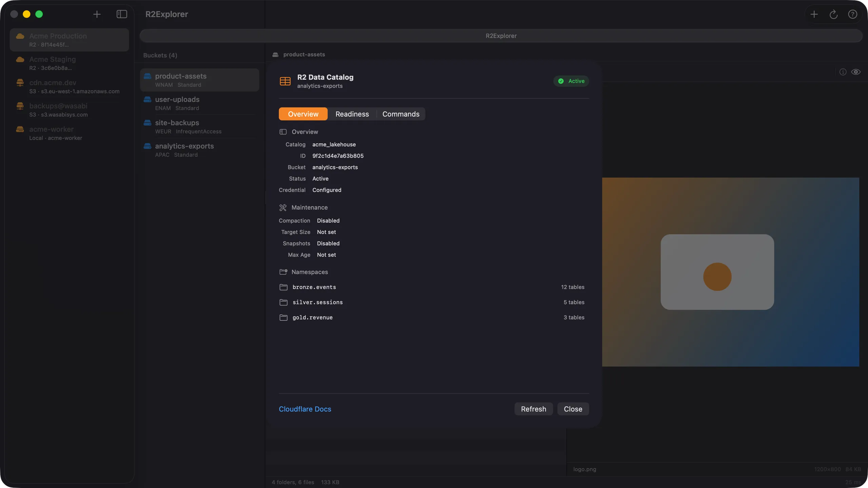Image resolution: width=868 pixels, height=488 pixels.
Task: Click the Overview section panel icon
Action: [x=283, y=132]
